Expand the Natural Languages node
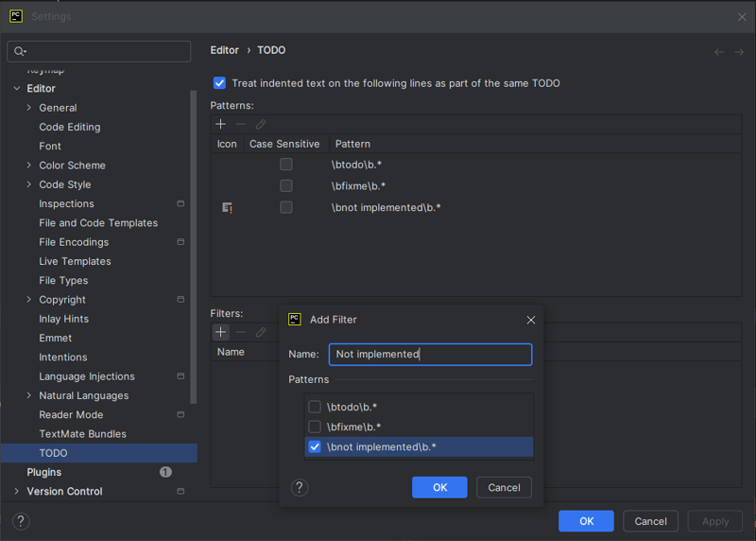 [x=29, y=395]
